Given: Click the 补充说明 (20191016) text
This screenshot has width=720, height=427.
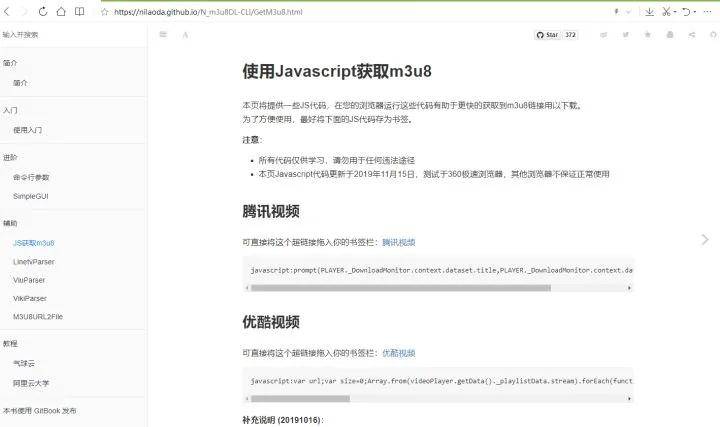Looking at the screenshot, I should point(283,420).
